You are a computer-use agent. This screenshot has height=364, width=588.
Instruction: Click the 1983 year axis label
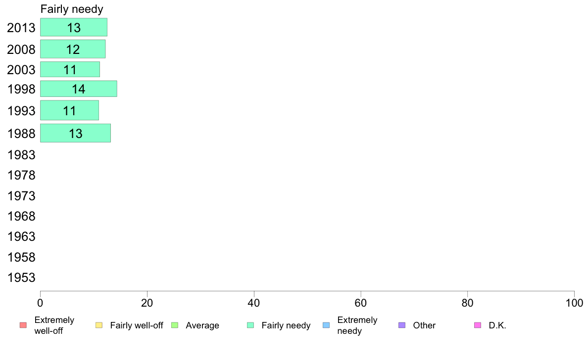pyautogui.click(x=21, y=155)
